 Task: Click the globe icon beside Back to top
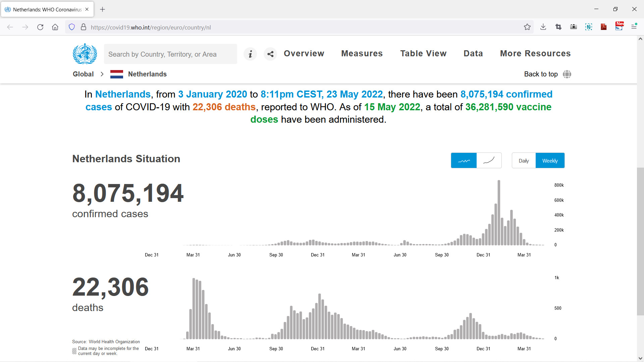pos(567,74)
